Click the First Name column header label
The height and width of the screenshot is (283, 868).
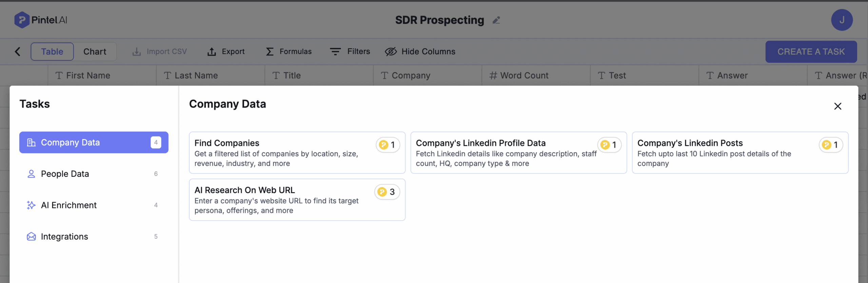(88, 75)
